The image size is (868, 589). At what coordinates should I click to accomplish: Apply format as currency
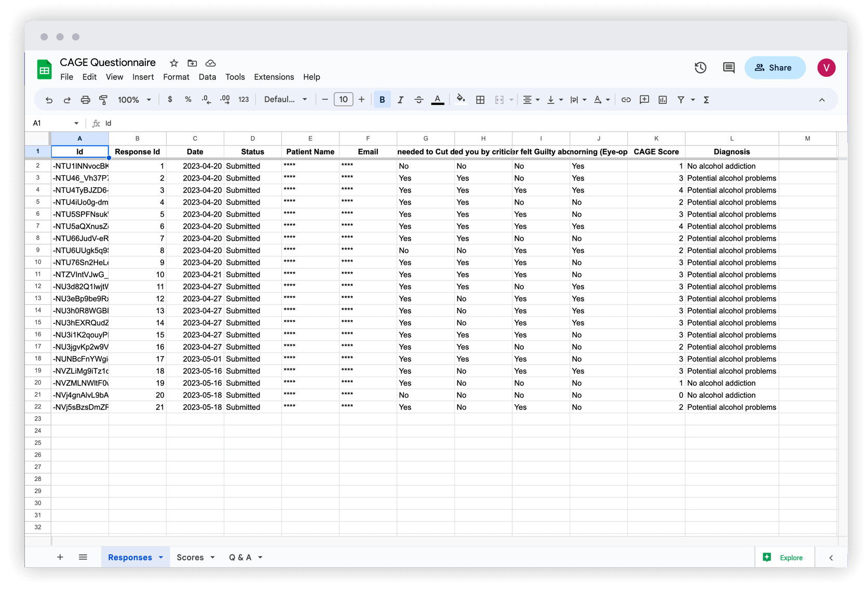(170, 99)
